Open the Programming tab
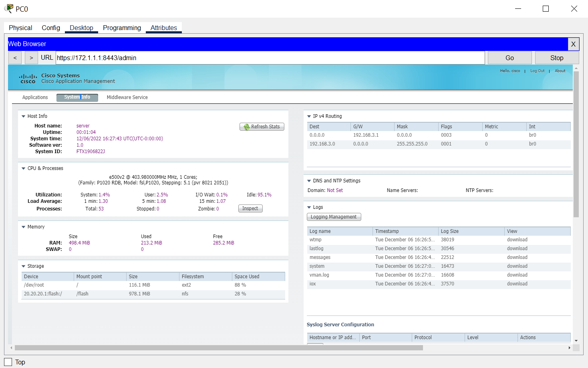588x368 pixels. (121, 27)
